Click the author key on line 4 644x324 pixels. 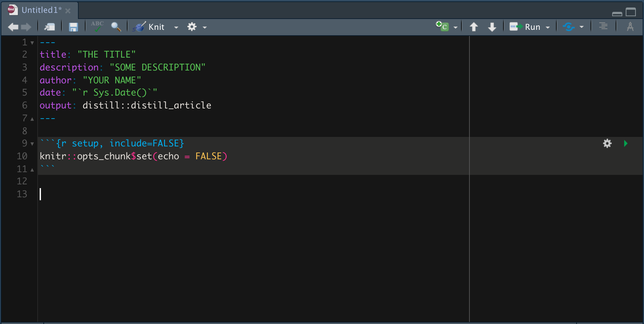(x=56, y=80)
